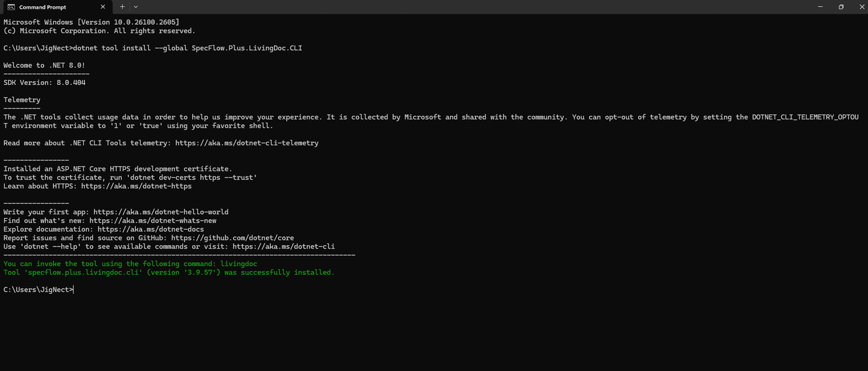
Task: Click the 'Telemetry' heading text
Action: (x=22, y=100)
